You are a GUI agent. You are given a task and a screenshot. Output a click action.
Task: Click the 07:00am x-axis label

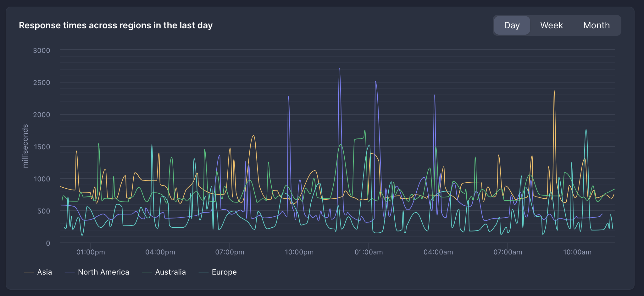pyautogui.click(x=508, y=252)
